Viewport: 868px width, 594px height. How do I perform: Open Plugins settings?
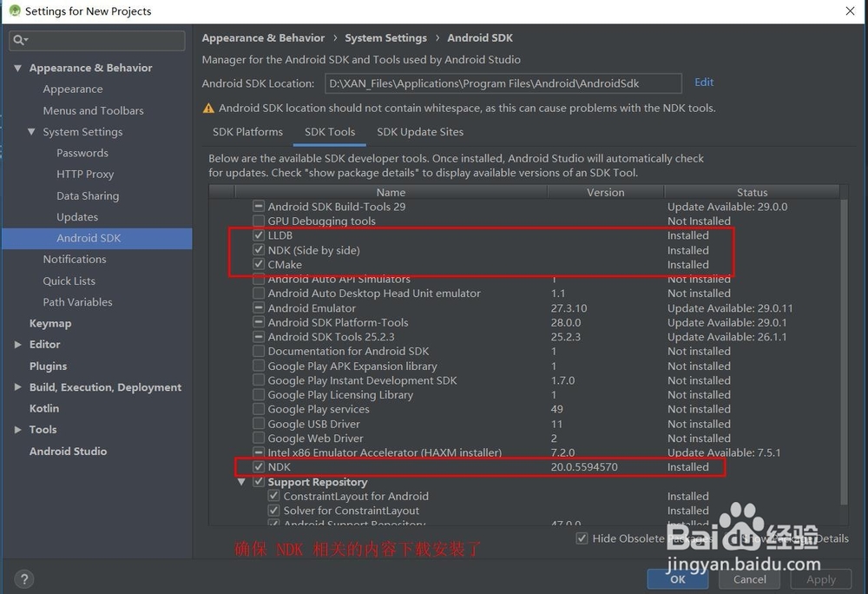48,366
